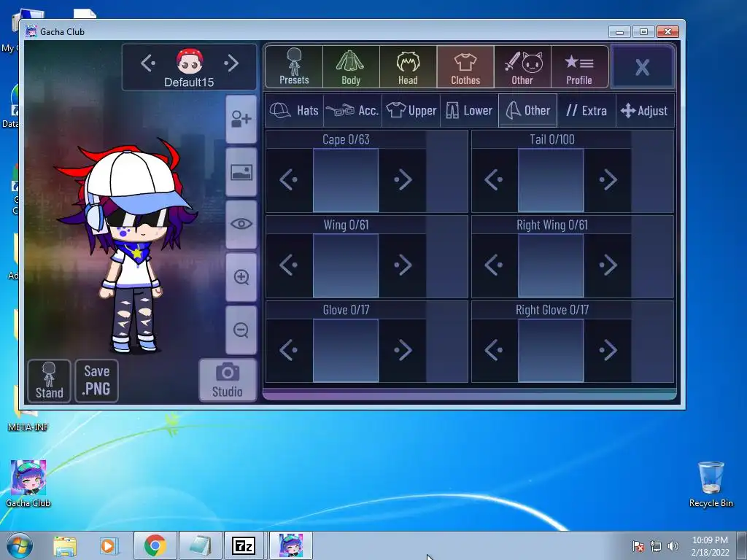
Task: Toggle the eye visibility button
Action: 241,225
